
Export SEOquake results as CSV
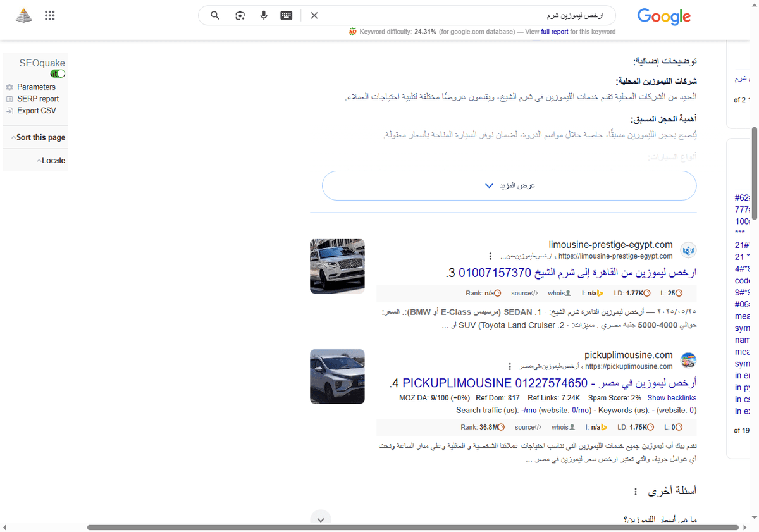35,110
